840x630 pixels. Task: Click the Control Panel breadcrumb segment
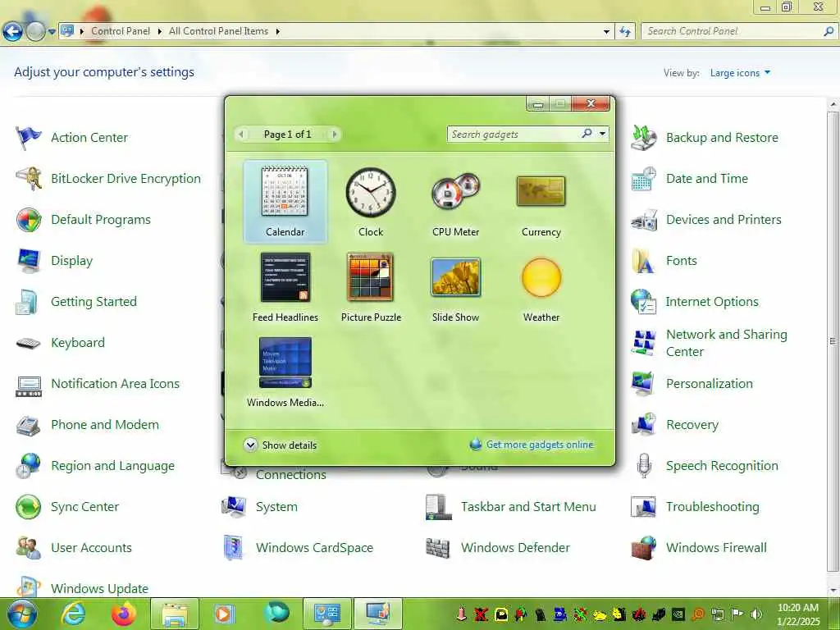click(x=120, y=31)
